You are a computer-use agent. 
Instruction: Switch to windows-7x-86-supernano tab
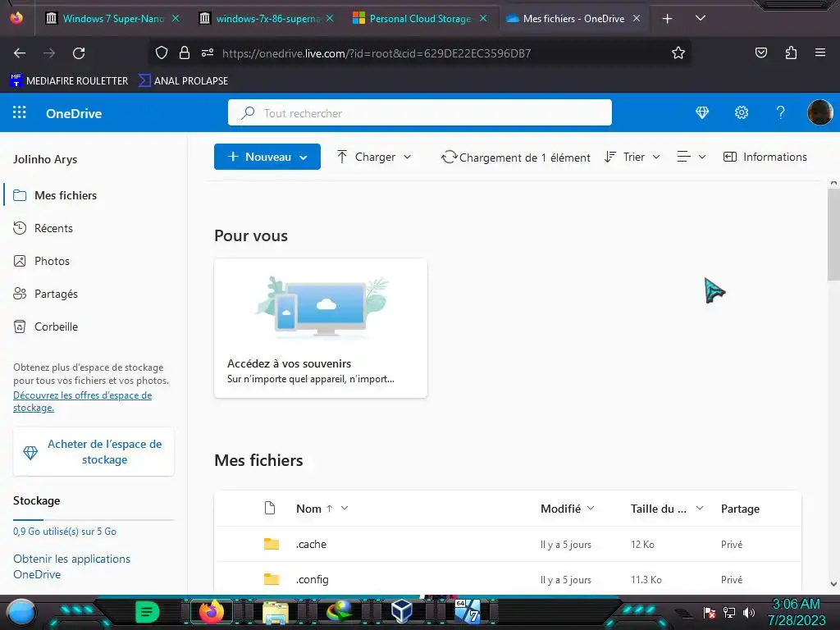[267, 19]
